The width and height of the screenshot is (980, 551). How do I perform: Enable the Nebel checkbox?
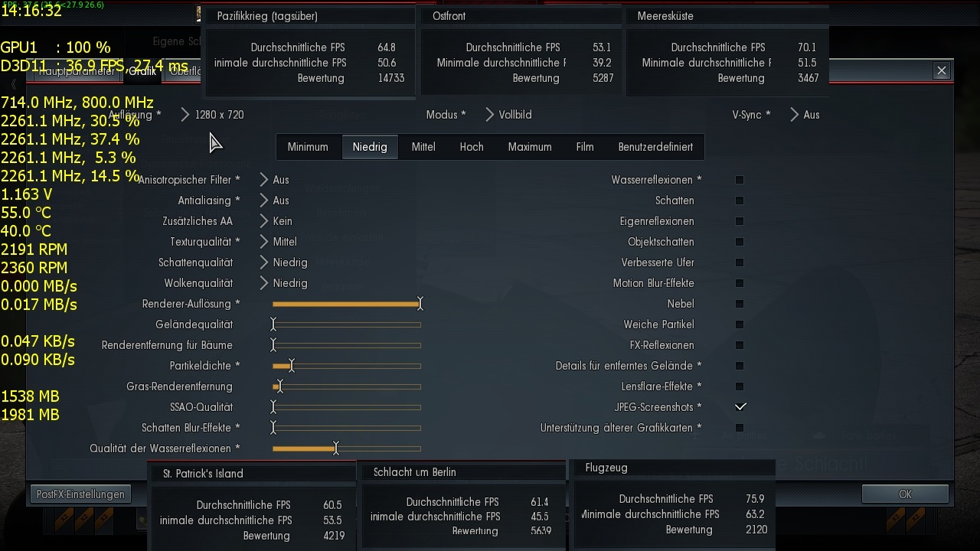tap(740, 304)
